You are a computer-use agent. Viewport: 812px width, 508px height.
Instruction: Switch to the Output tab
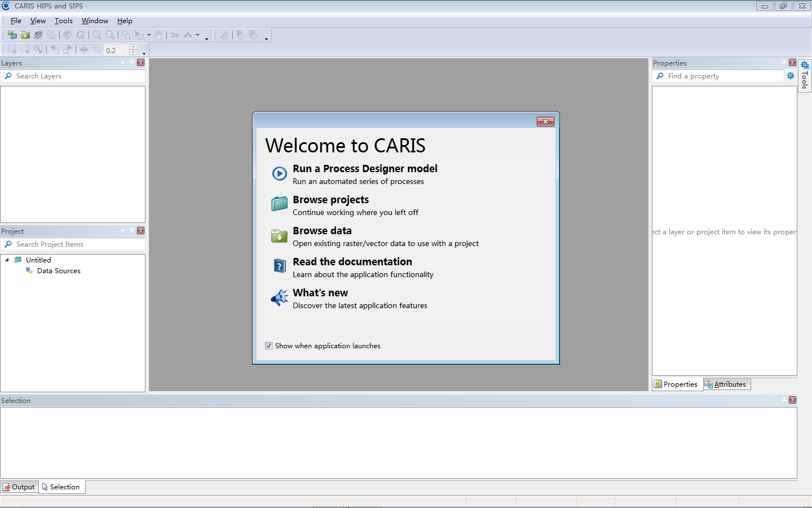tap(20, 487)
